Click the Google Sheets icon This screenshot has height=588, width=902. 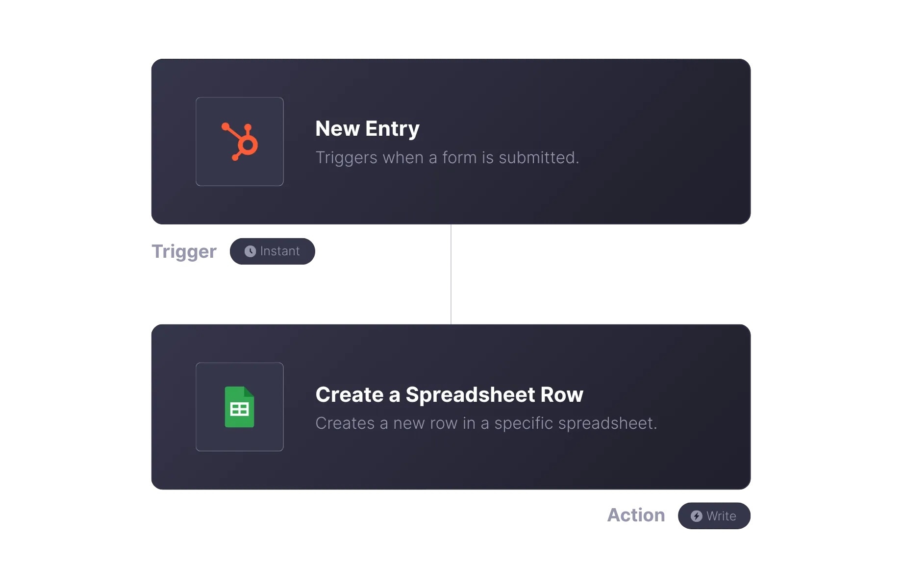point(240,407)
